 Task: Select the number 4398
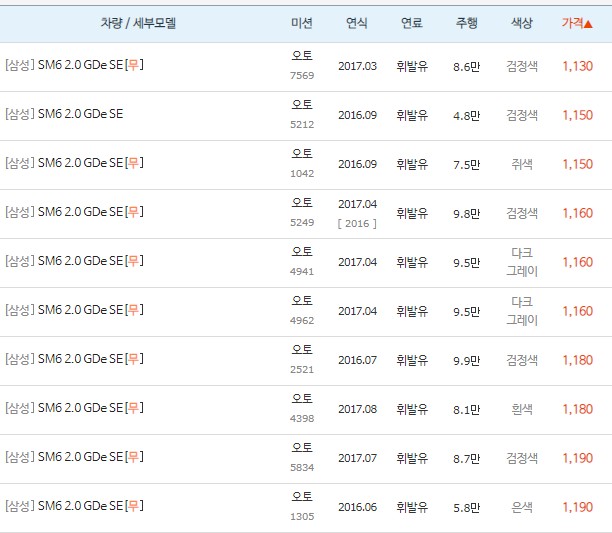click(302, 418)
